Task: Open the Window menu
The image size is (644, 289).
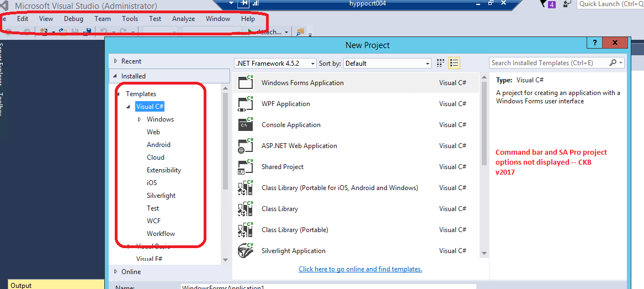Action: [218, 18]
